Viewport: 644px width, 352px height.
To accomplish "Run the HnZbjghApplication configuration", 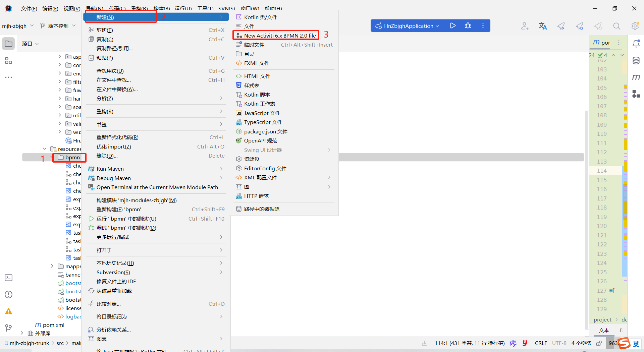I will [453, 25].
